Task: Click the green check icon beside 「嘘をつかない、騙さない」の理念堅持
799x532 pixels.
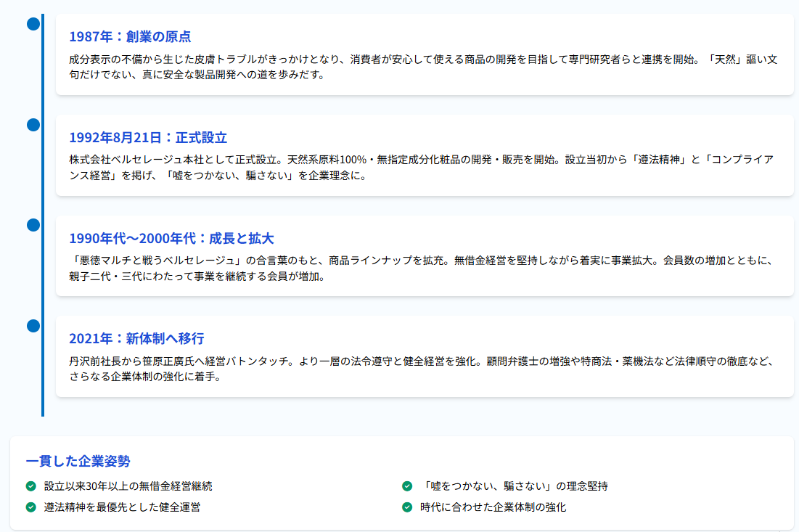Action: pos(407,486)
